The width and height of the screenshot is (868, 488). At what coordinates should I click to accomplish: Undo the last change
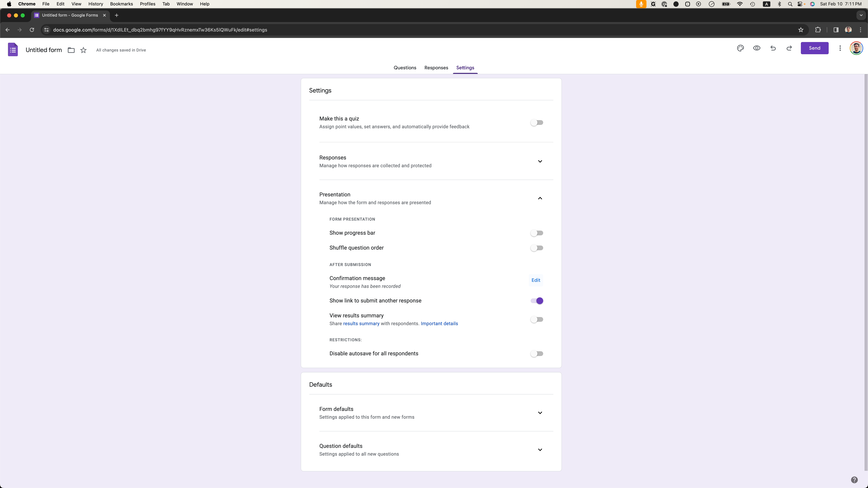coord(773,48)
